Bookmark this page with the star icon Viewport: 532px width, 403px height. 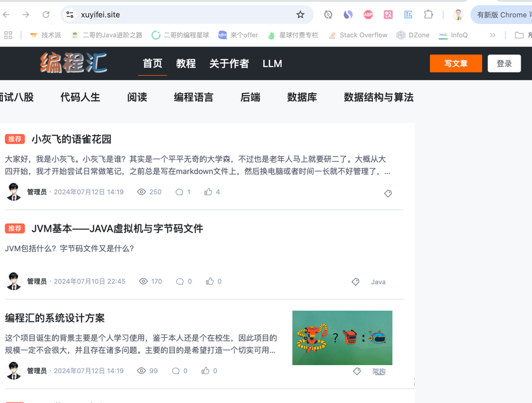(300, 14)
